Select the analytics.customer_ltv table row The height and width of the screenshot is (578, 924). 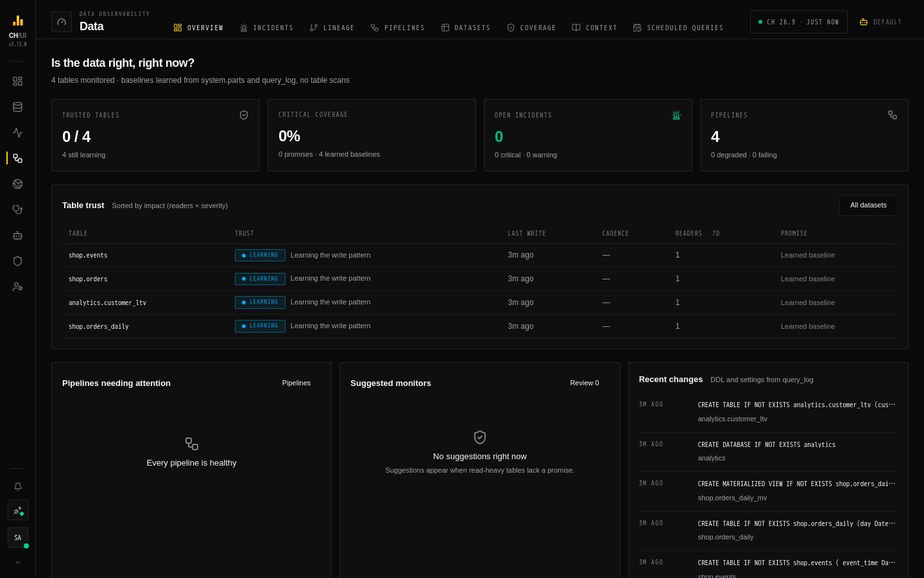coord(480,302)
